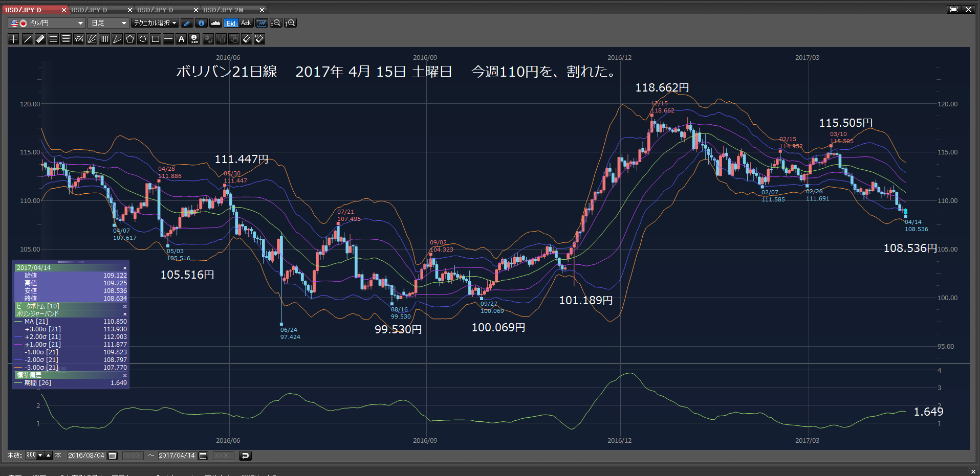Open calendar for the end date
The image size is (980, 476).
[203, 456]
